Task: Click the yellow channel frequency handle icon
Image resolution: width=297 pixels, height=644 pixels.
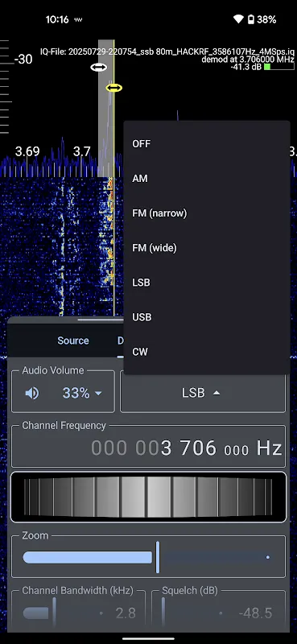Action: 113,88
